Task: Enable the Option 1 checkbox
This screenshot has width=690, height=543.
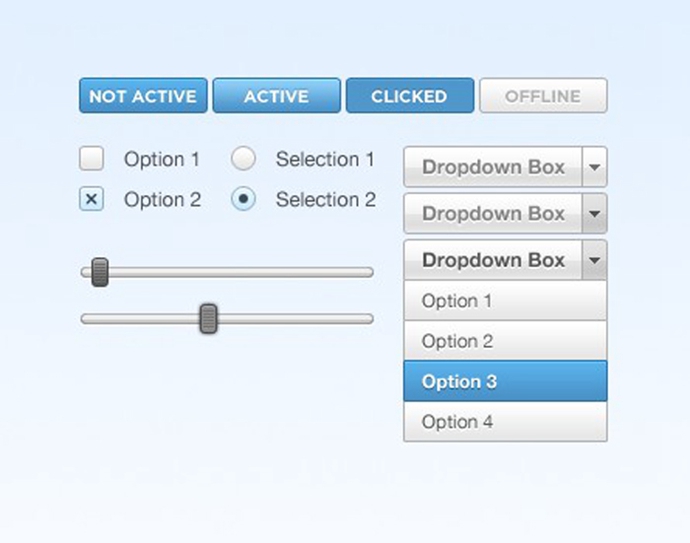Action: [92, 158]
